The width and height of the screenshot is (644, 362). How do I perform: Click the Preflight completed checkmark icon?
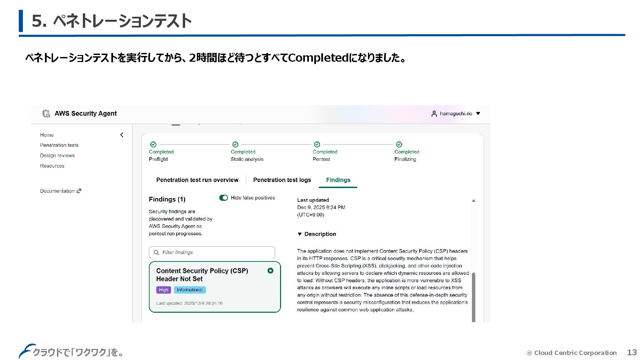[x=153, y=144]
